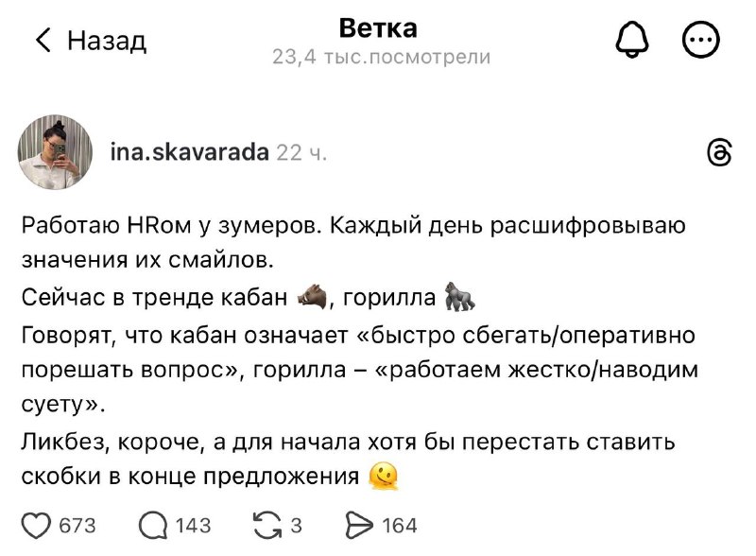Click the 22 ч. timestamp
This screenshot has height=556, width=756.
point(301,153)
